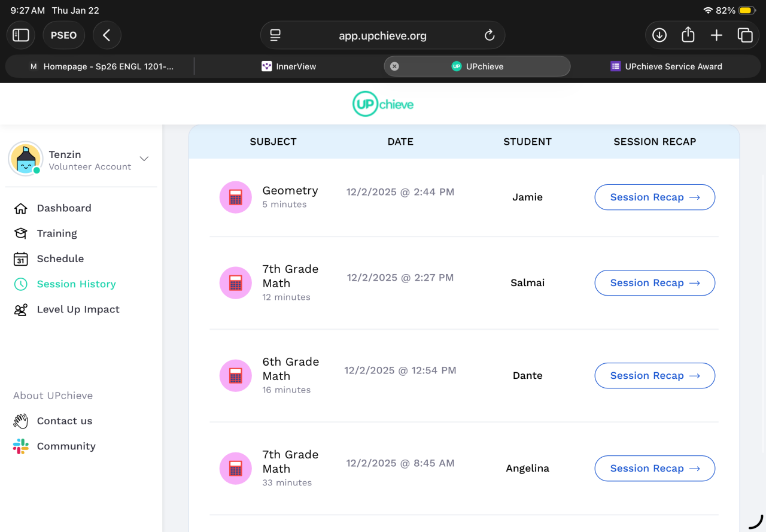Toggle the Safari sidebar icon

point(21,35)
